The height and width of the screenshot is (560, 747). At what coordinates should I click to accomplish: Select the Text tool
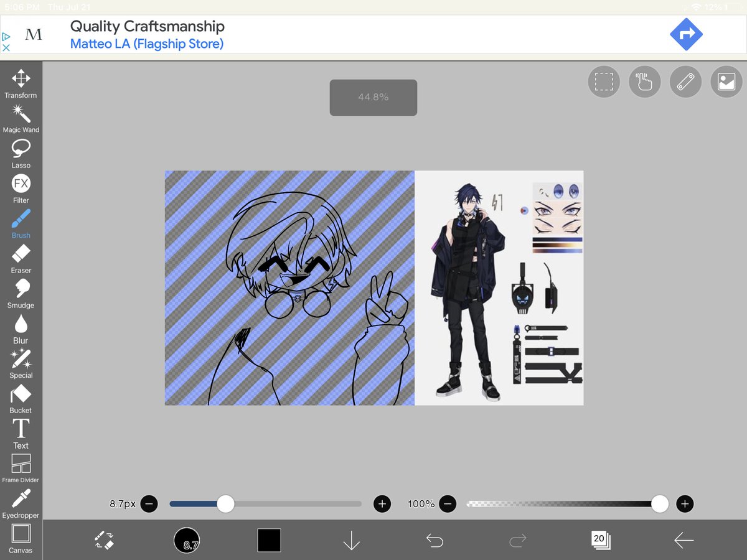21,434
